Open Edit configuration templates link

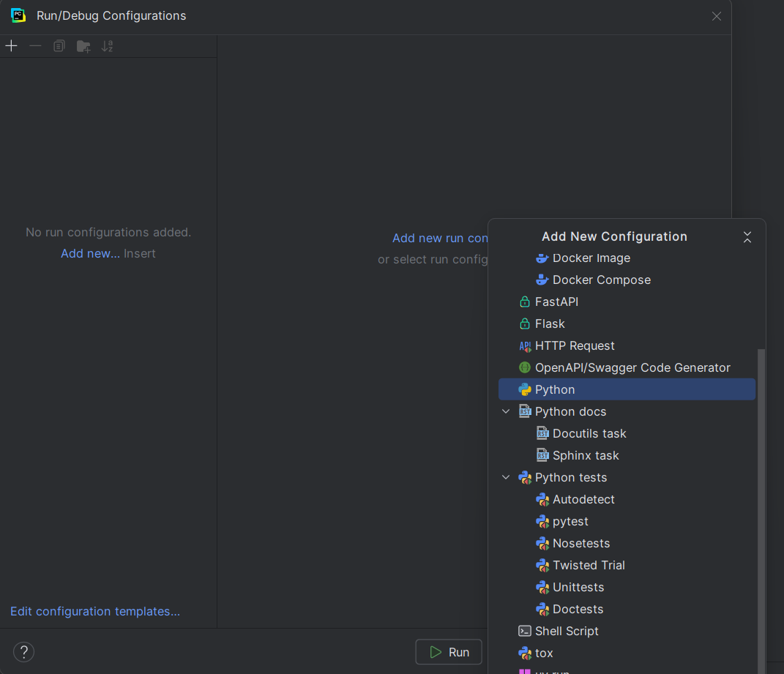pos(95,612)
